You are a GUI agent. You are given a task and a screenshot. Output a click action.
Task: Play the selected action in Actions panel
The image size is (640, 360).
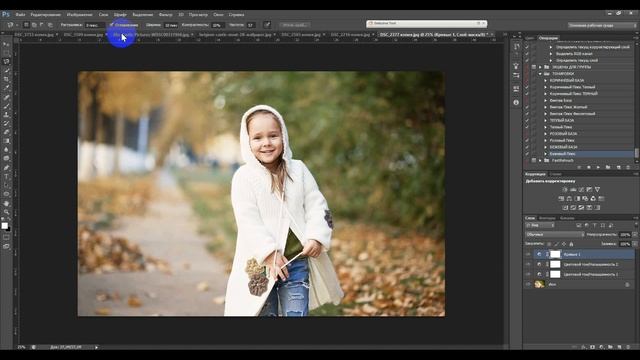pyautogui.click(x=598, y=167)
